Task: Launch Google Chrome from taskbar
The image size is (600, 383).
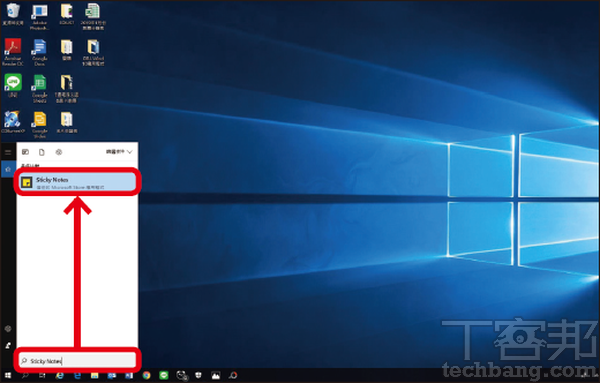Action: (147, 375)
